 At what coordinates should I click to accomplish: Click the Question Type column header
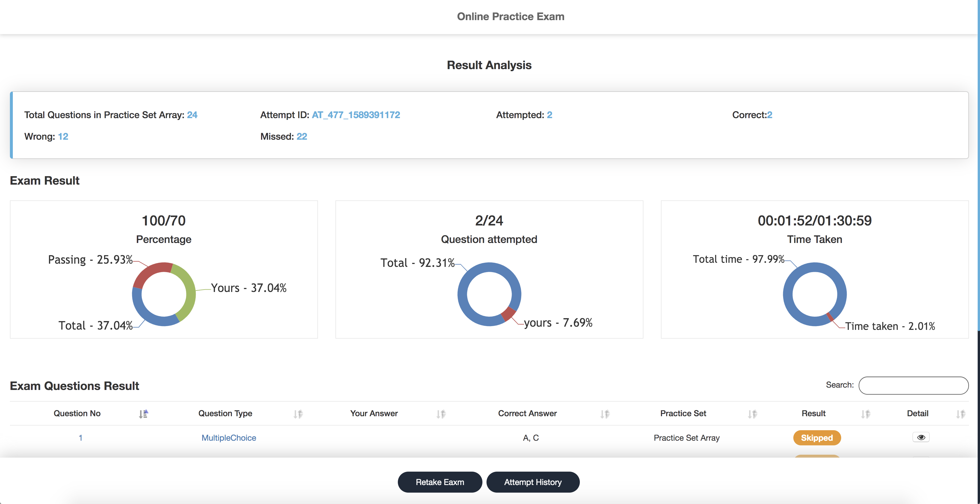(x=225, y=414)
